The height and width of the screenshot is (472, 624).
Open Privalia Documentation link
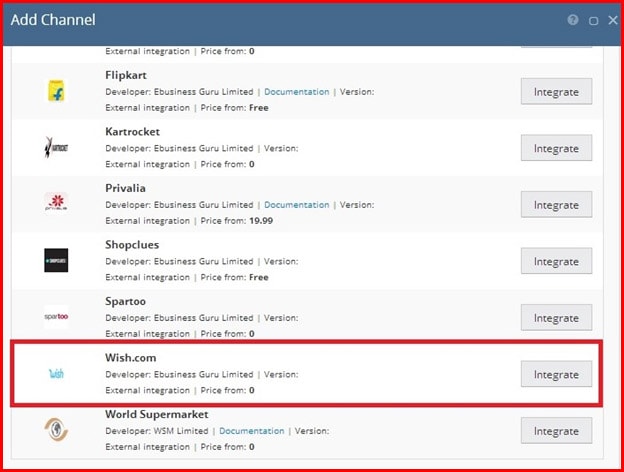(x=296, y=205)
